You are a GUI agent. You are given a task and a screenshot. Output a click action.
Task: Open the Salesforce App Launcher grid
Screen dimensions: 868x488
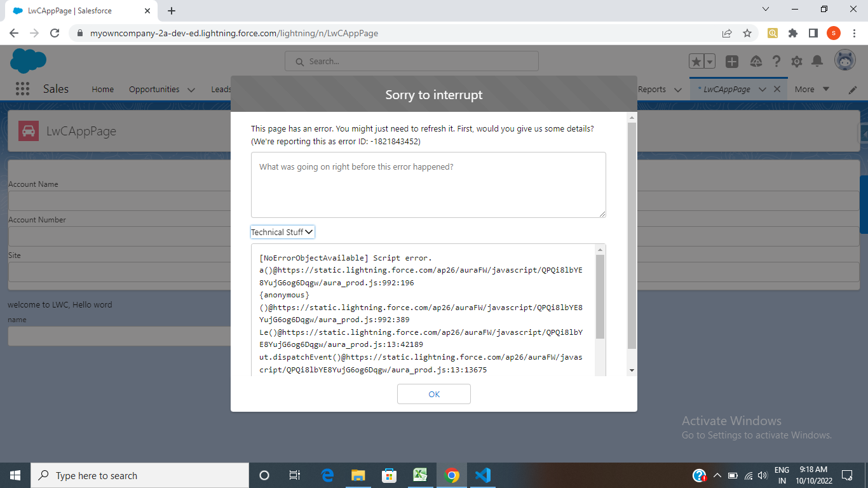pyautogui.click(x=22, y=89)
